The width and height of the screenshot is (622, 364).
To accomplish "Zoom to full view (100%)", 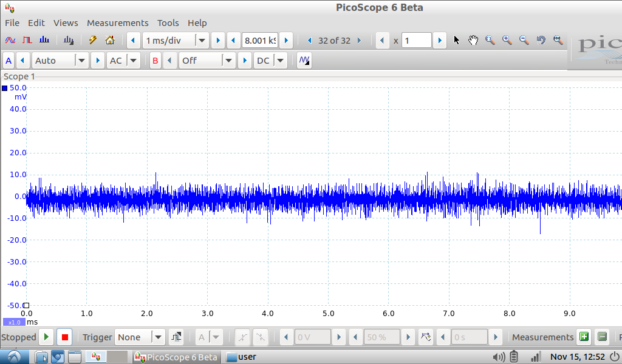I will [x=558, y=41].
